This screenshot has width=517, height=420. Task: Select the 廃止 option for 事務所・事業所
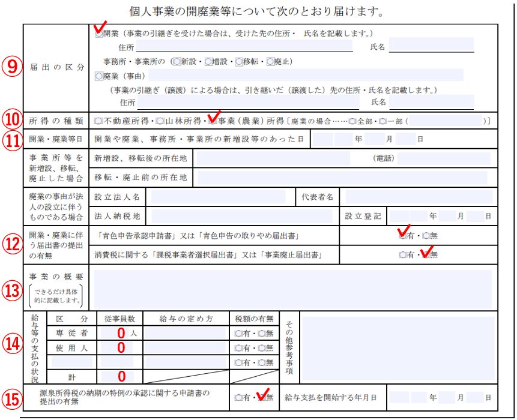(271, 62)
